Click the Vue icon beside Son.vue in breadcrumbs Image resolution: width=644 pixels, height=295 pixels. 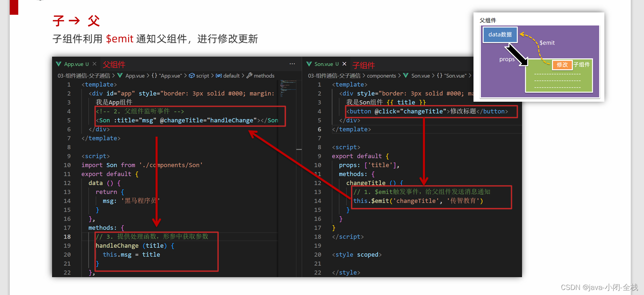406,76
